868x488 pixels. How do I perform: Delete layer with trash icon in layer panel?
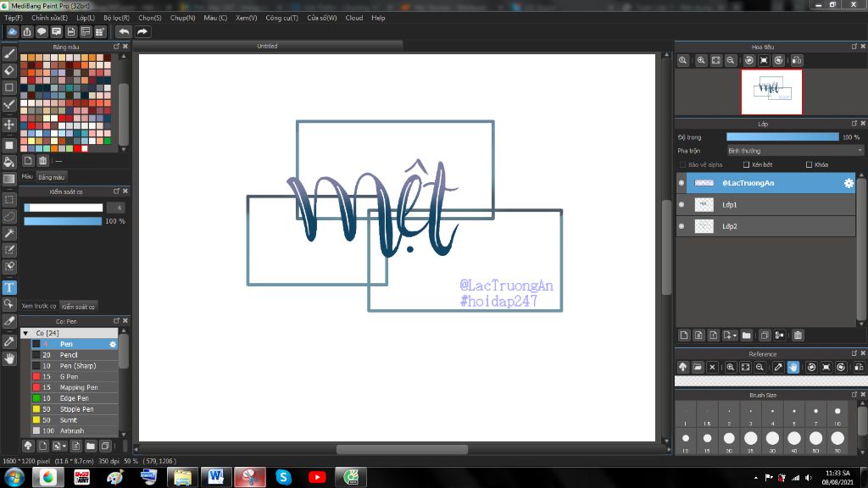798,335
